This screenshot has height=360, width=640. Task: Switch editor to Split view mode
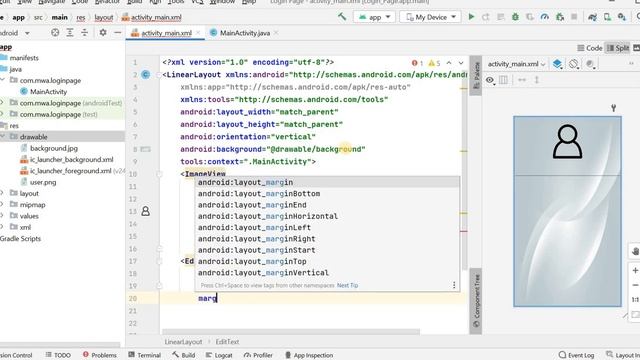click(618, 48)
